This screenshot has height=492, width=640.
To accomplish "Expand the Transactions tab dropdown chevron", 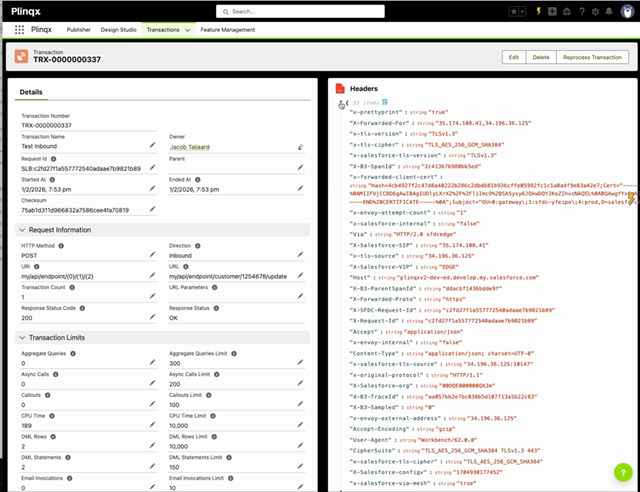I will tap(187, 30).
